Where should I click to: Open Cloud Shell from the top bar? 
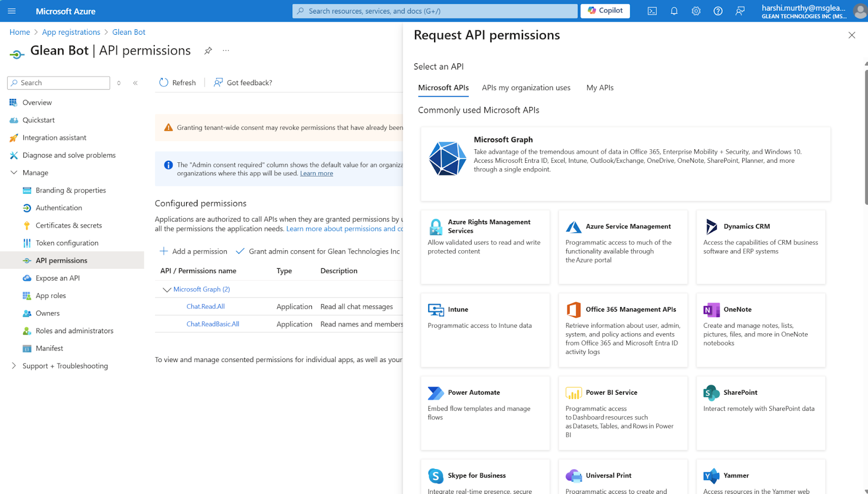click(652, 11)
